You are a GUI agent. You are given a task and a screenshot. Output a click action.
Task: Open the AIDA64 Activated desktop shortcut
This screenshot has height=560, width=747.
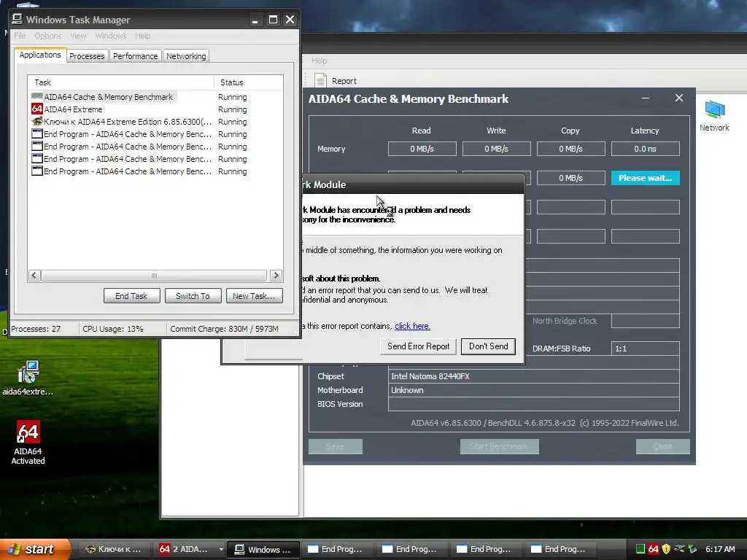coord(28,442)
